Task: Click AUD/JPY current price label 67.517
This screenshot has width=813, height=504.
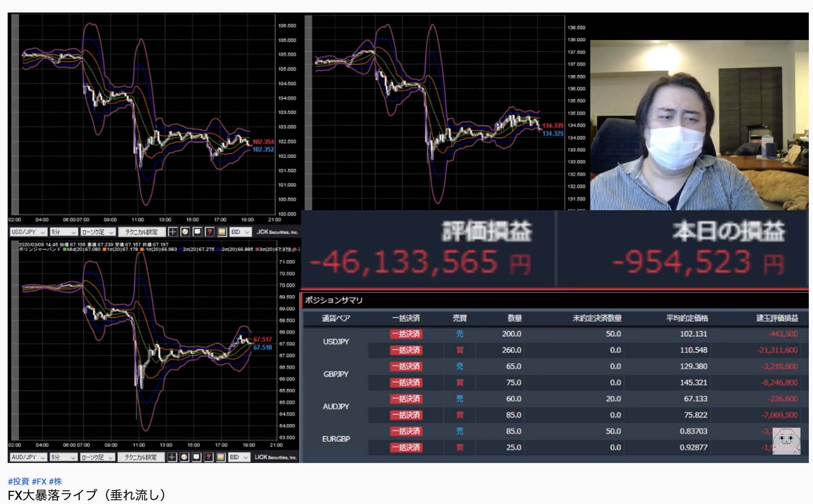Action: tap(263, 339)
